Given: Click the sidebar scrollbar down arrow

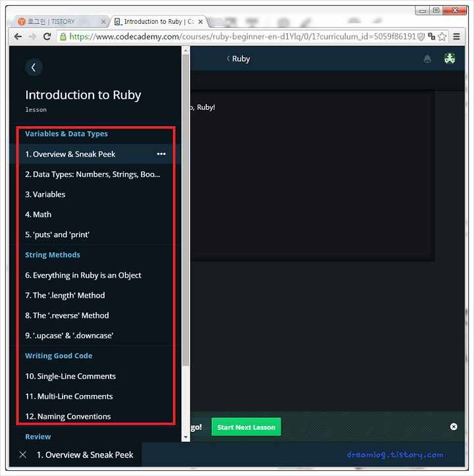Looking at the screenshot, I should (186, 437).
